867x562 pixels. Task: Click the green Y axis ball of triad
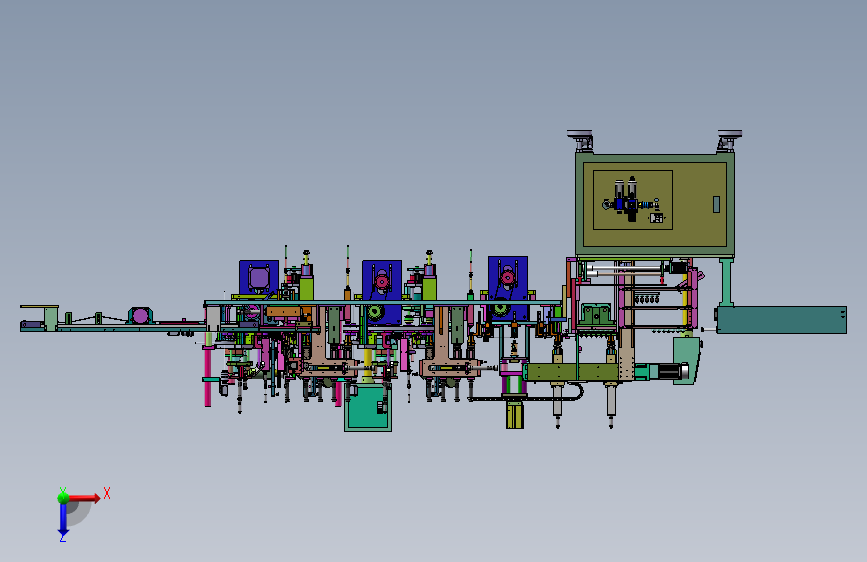pyautogui.click(x=63, y=497)
